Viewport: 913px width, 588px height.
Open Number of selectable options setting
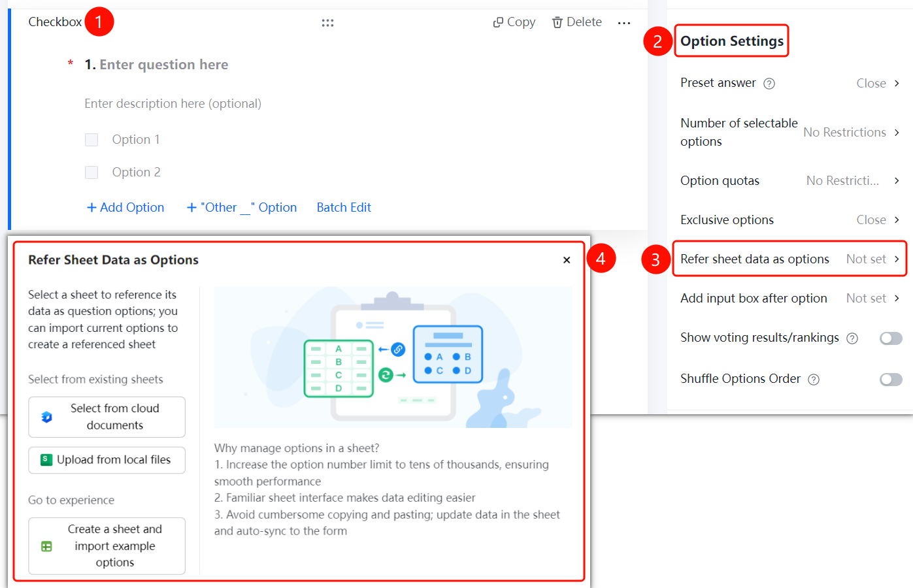click(x=789, y=132)
